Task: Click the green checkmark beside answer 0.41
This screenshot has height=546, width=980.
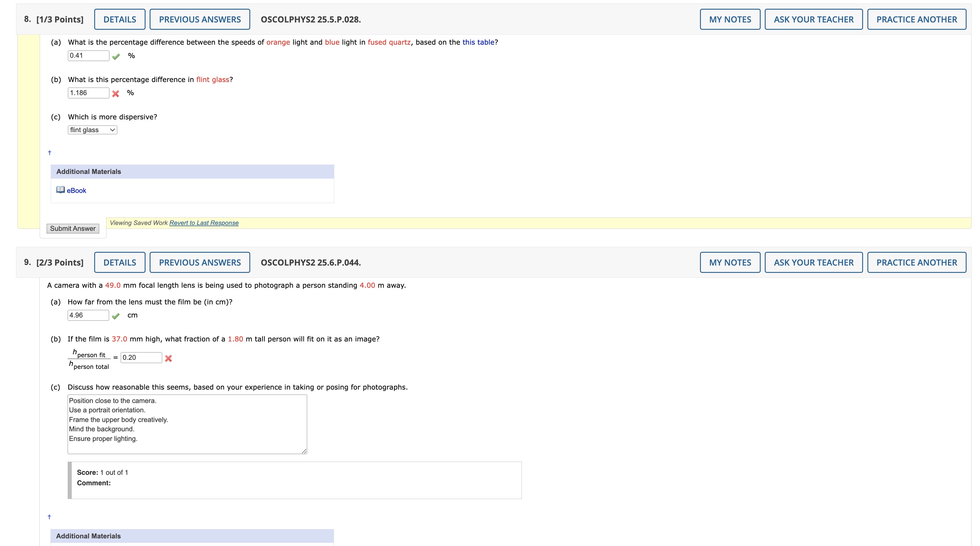Action: (x=116, y=56)
